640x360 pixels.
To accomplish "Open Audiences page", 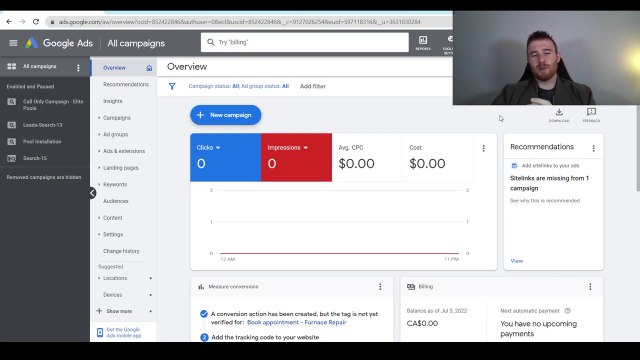I will point(116,201).
